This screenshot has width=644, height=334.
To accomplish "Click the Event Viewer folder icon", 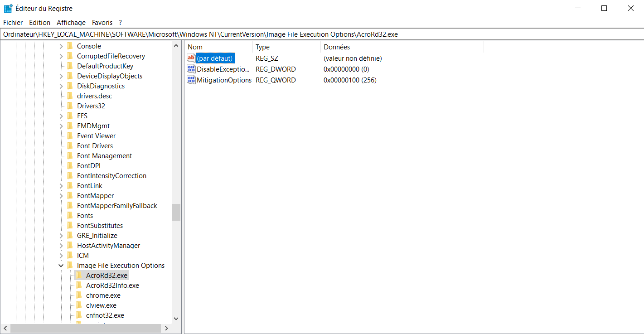I will (x=70, y=136).
